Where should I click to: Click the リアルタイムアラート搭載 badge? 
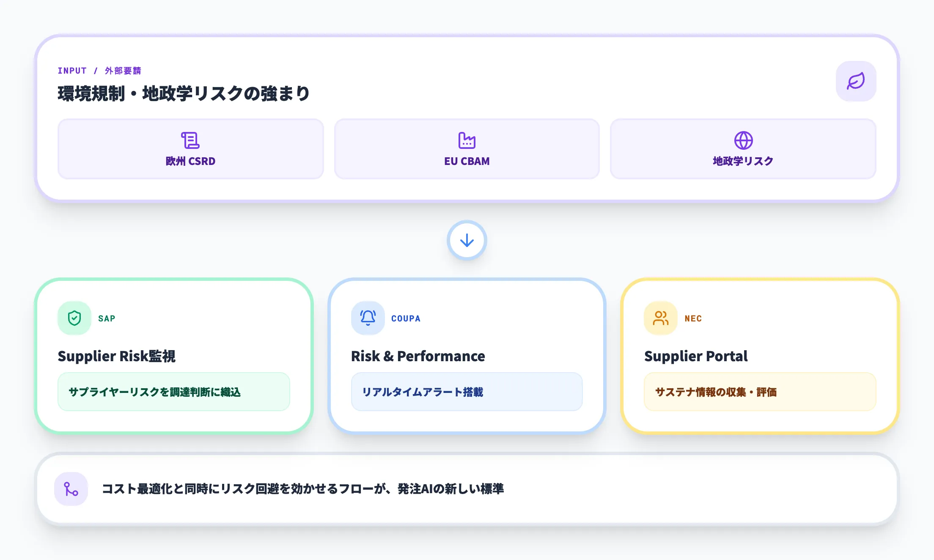point(467,392)
